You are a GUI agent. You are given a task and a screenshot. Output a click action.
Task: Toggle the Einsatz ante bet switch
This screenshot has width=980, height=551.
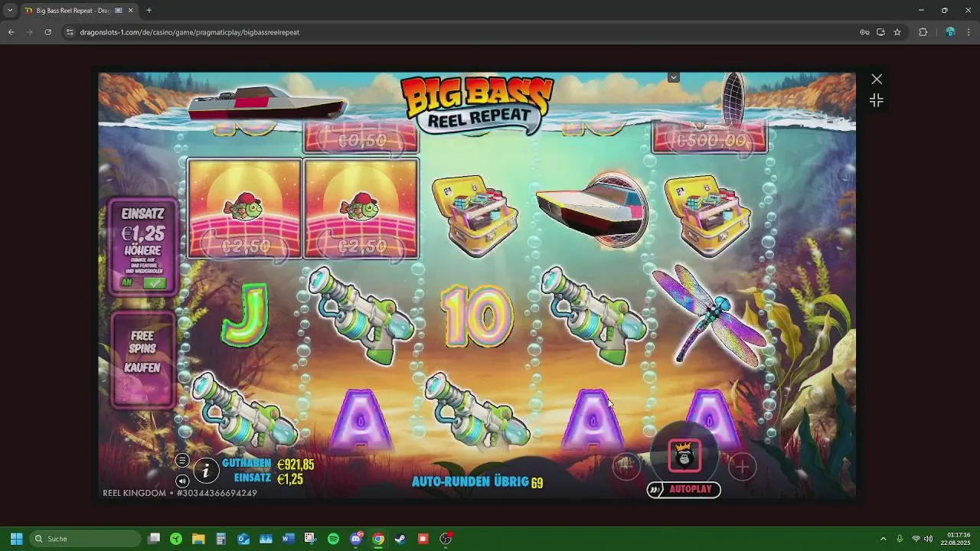click(x=155, y=282)
